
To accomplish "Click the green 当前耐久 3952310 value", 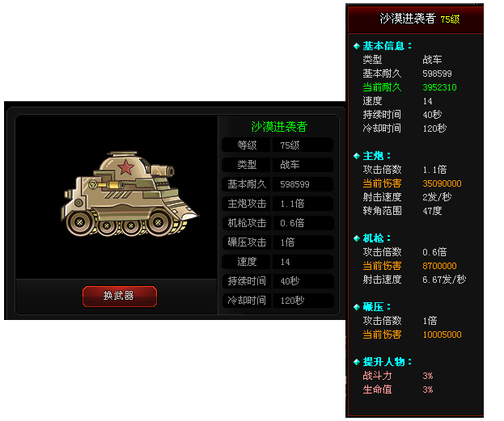I will click(439, 87).
